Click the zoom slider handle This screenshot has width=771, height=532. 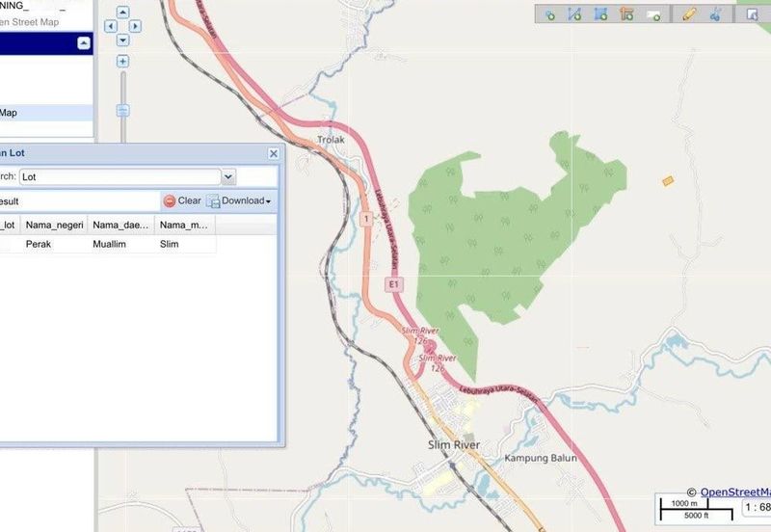[122, 111]
